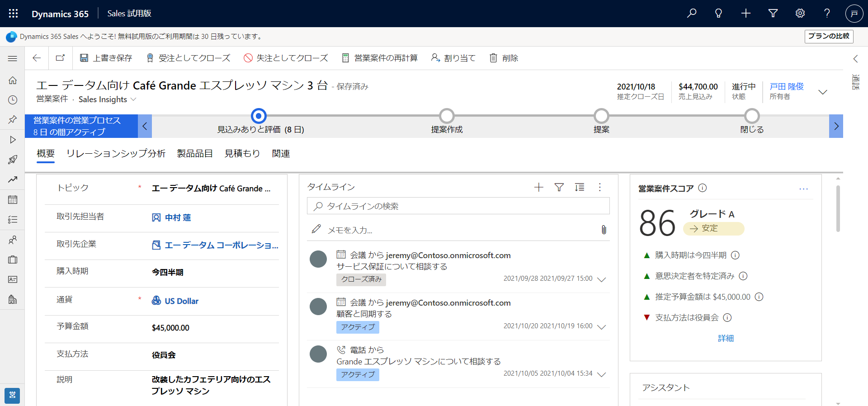Click 受注としてクローズ
868x406 pixels.
pyautogui.click(x=188, y=58)
